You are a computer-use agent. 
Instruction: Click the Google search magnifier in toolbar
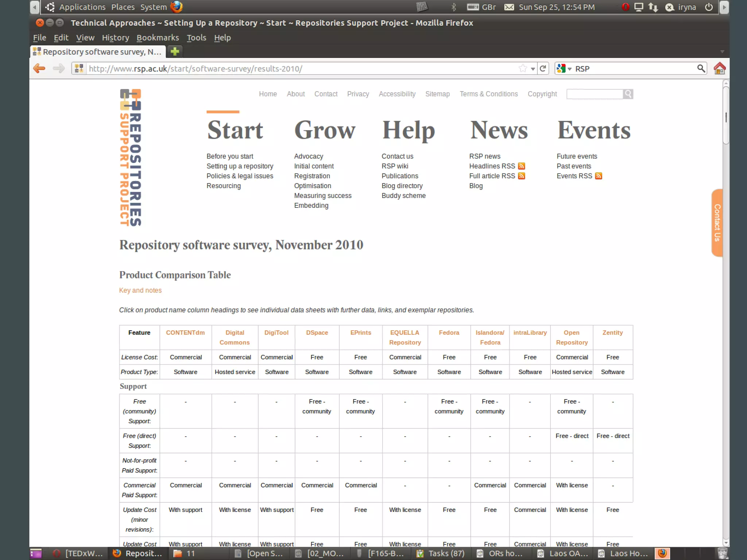701,69
